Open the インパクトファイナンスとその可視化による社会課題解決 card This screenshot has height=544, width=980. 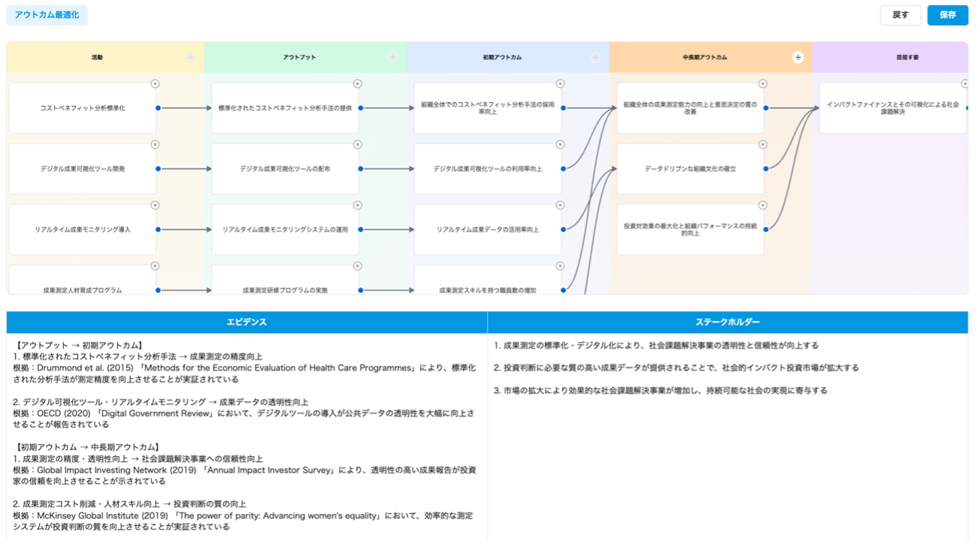point(893,108)
